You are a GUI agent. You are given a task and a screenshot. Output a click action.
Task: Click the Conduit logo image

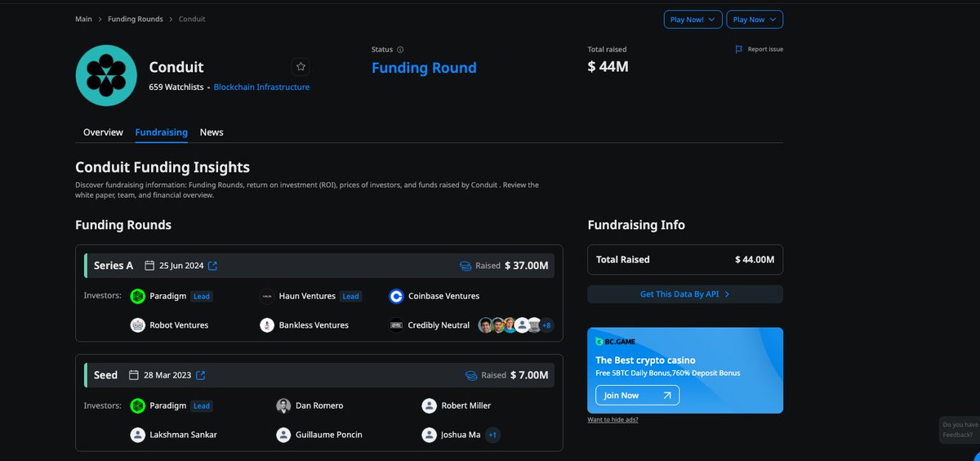coord(106,75)
